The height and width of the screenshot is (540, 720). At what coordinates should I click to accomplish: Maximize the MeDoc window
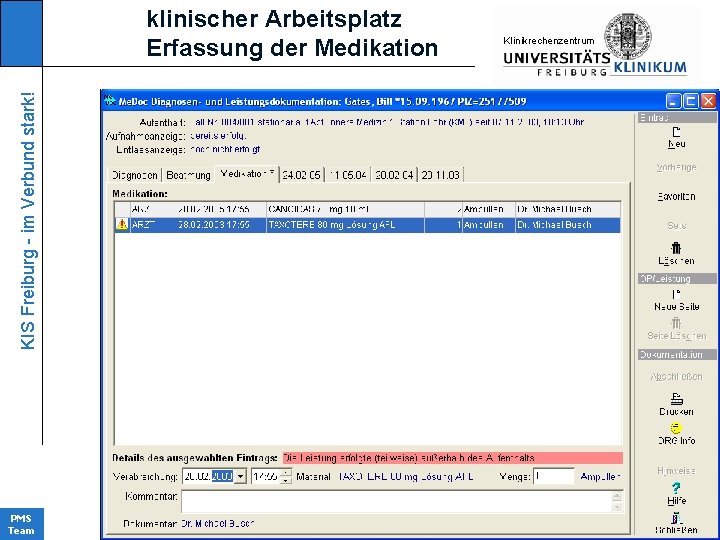(x=690, y=101)
